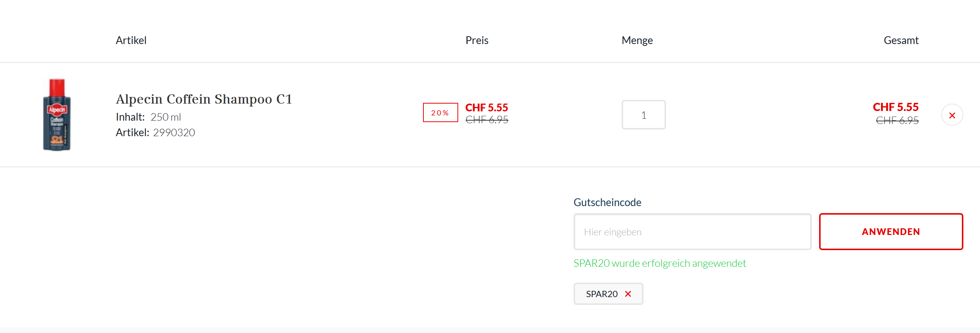The width and height of the screenshot is (980, 333).
Task: Click the Inhalt 250 ml text
Action: 165,117
